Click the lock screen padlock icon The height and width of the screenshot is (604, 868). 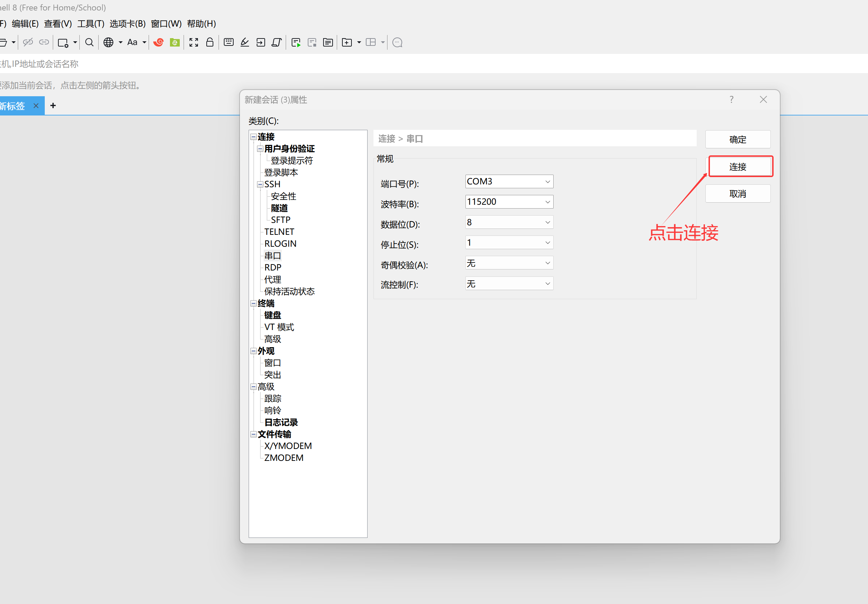click(210, 42)
